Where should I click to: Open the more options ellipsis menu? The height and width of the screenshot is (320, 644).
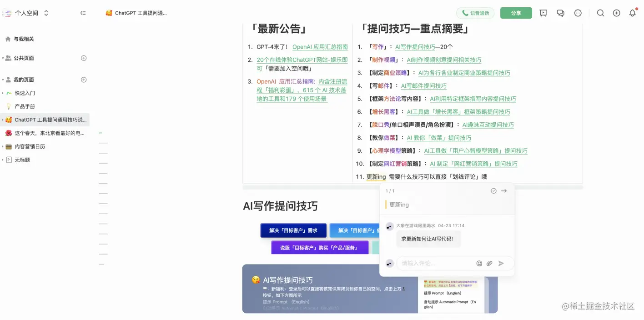[x=578, y=13]
